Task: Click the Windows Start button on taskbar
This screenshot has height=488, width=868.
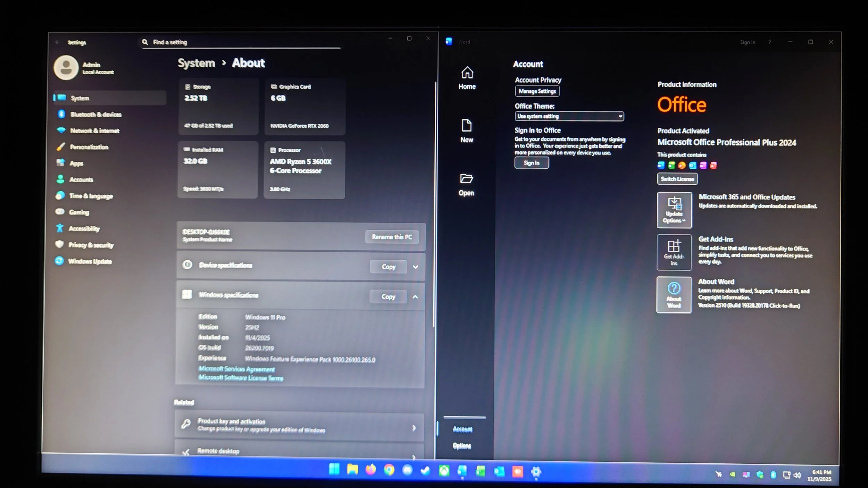Action: point(334,469)
